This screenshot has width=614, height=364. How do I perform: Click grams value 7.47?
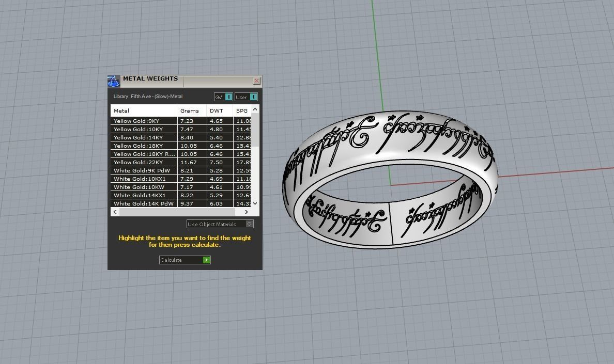pyautogui.click(x=187, y=130)
